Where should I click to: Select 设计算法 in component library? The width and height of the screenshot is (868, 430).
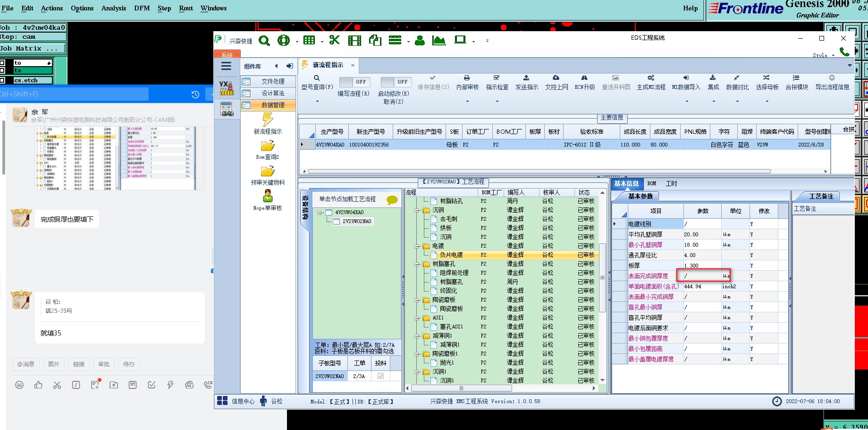tap(269, 93)
